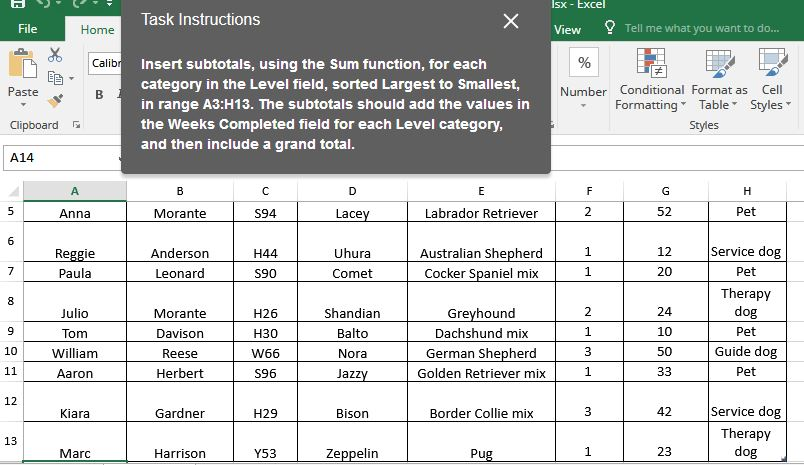The width and height of the screenshot is (804, 465).
Task: Select column D header
Action: coord(352,191)
